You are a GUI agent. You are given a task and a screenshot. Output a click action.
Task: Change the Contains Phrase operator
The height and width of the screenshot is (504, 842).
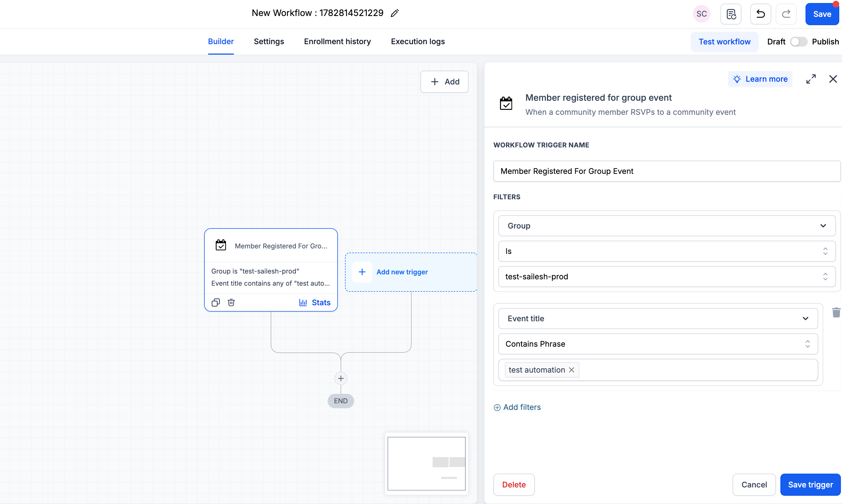point(658,344)
